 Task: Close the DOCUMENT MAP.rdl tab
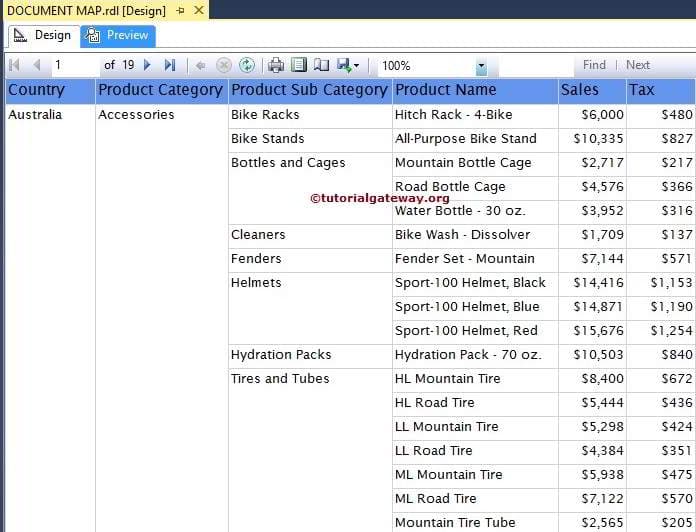point(199,10)
